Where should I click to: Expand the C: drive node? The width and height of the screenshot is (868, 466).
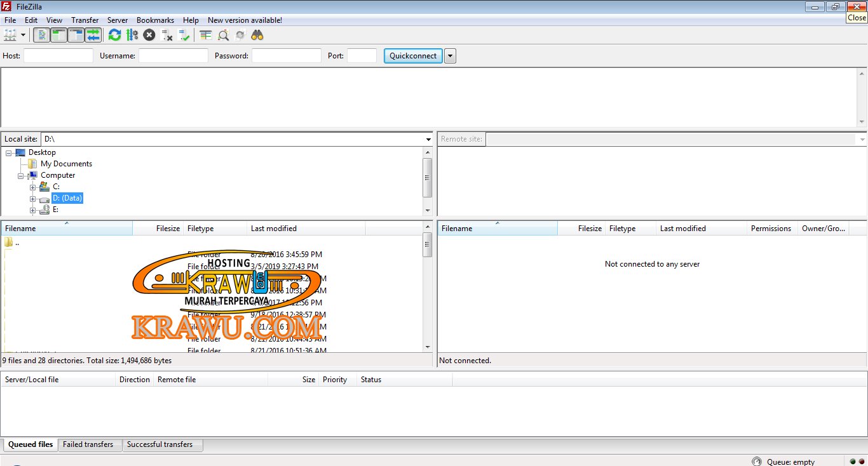[33, 187]
